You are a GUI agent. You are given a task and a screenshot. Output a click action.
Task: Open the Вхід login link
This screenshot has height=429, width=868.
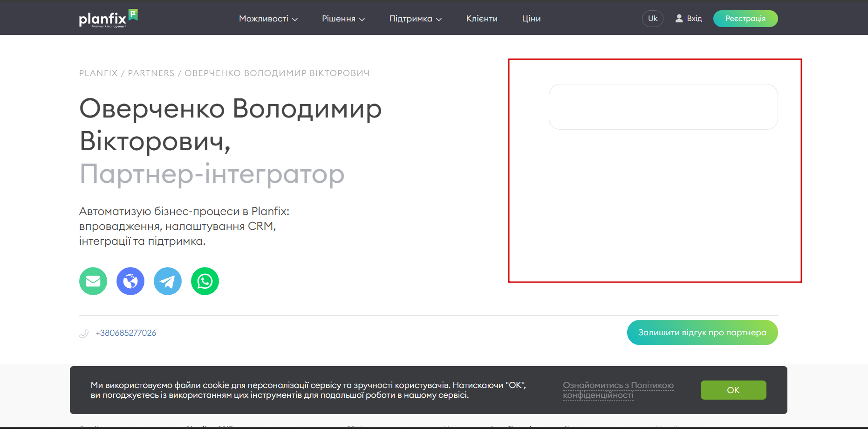694,19
